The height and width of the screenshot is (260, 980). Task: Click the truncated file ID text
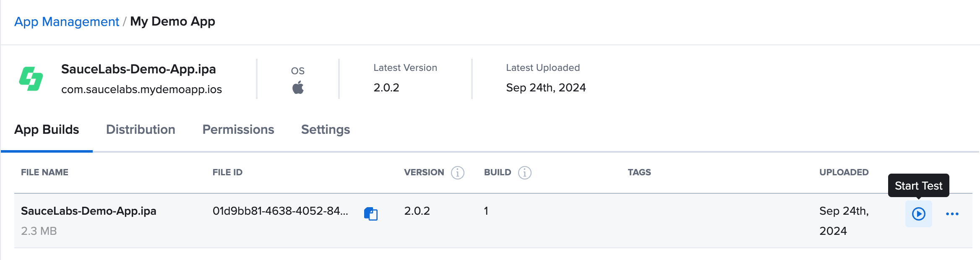tap(280, 211)
